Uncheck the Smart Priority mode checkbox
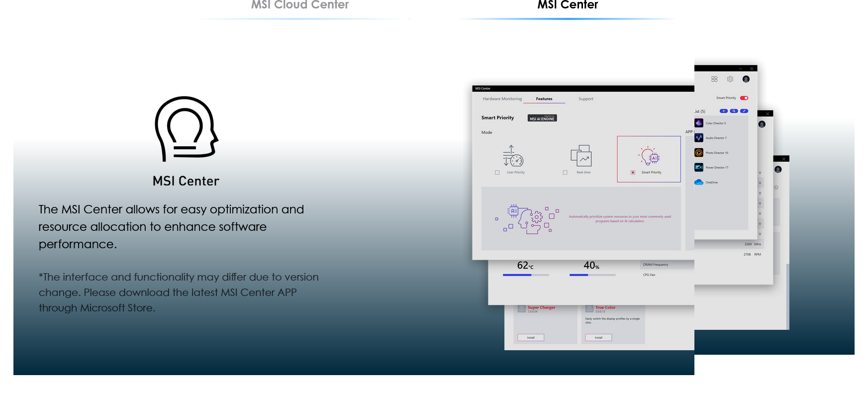868x396 pixels. point(633,173)
